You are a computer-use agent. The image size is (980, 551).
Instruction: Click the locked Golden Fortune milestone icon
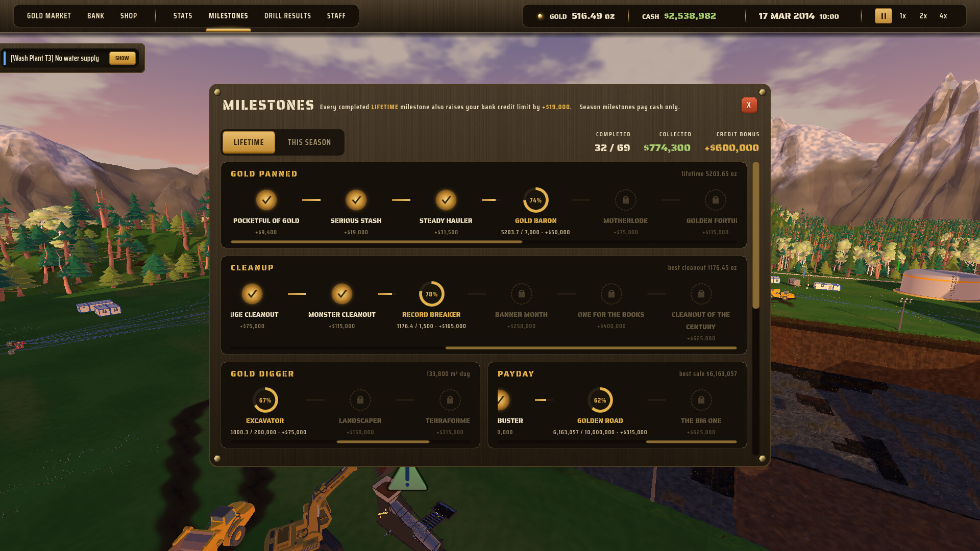(715, 200)
